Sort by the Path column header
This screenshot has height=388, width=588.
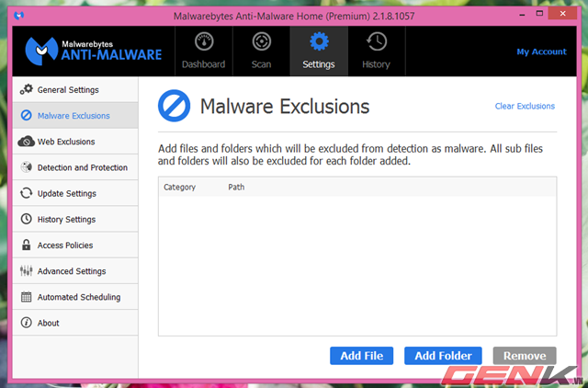[236, 187]
